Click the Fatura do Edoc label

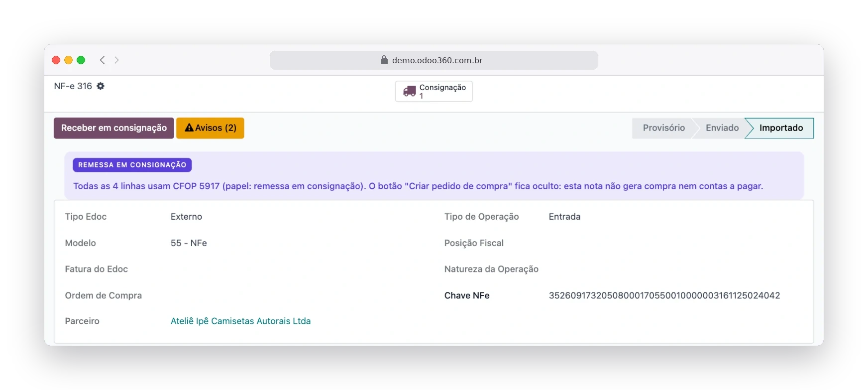coord(97,269)
